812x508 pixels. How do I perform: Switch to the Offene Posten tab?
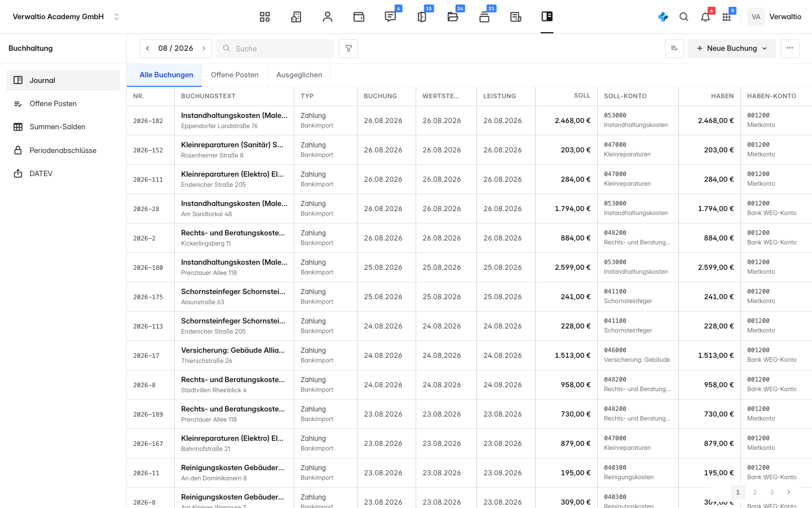[235, 75]
